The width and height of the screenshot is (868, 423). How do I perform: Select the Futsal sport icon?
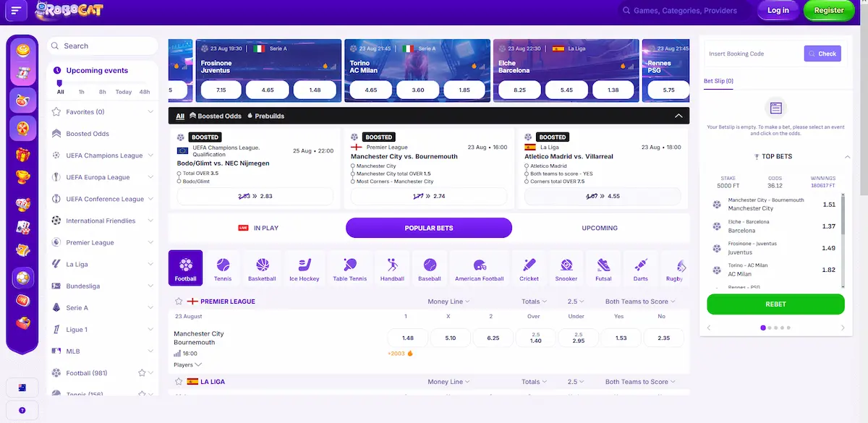coord(603,268)
